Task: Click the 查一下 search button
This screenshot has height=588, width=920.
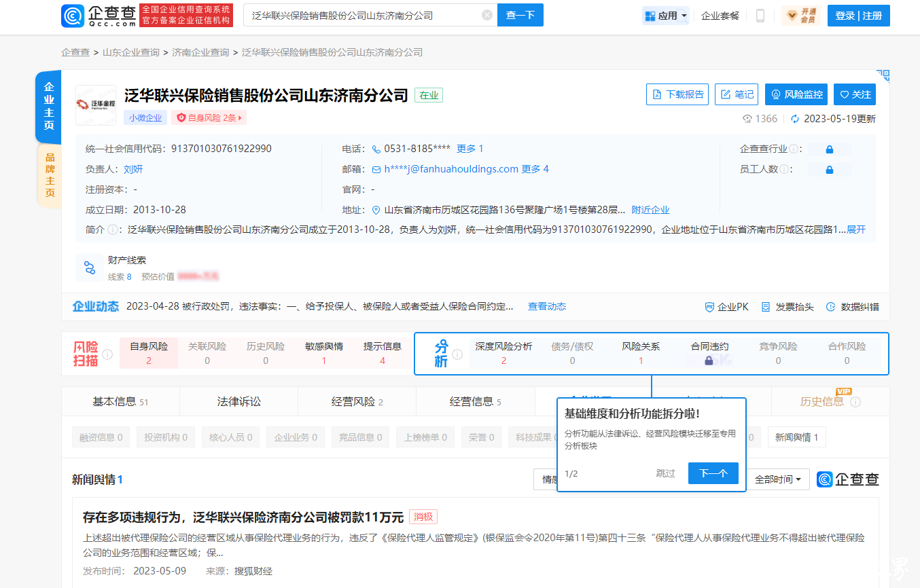Action: pyautogui.click(x=520, y=15)
